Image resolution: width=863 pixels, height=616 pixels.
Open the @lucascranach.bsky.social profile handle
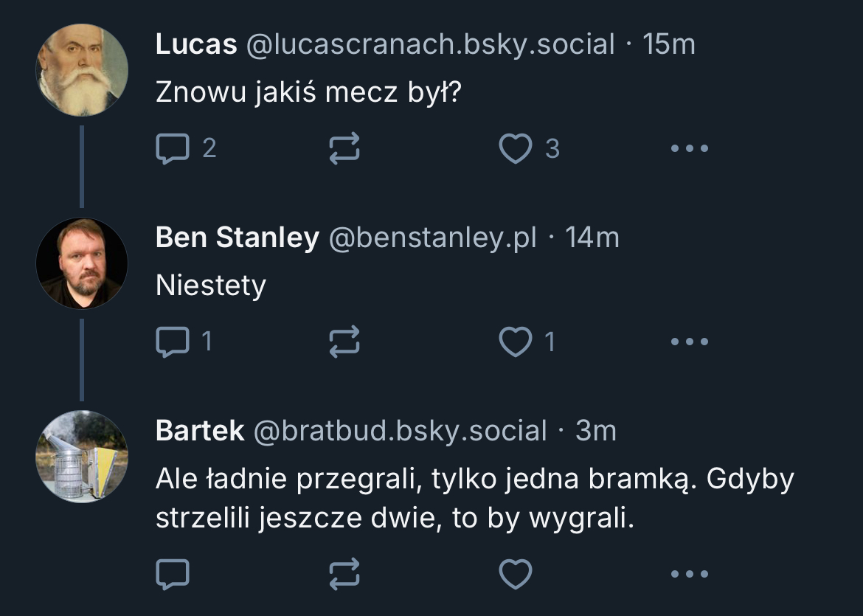pyautogui.click(x=429, y=45)
